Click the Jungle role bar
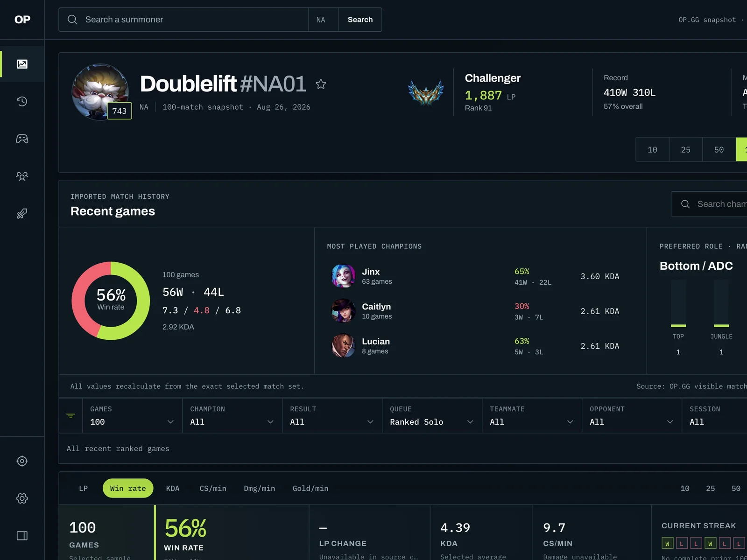Screen dimensions: 747x560 (721, 303)
